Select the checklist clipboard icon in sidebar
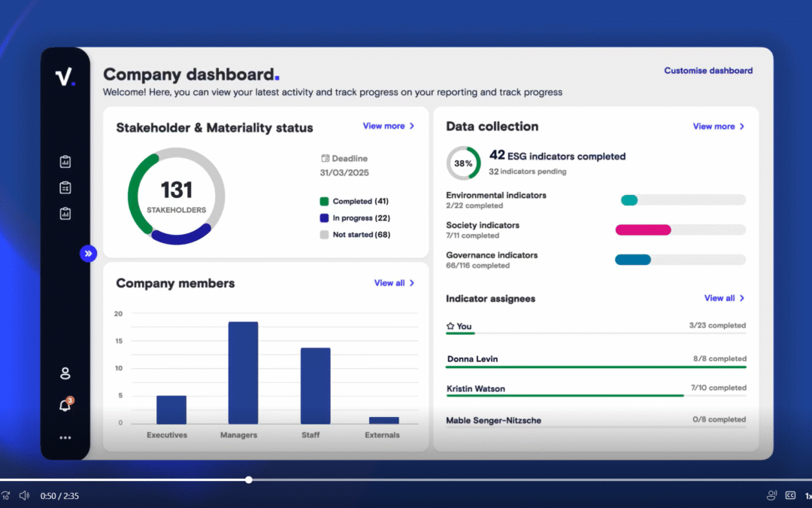The height and width of the screenshot is (508, 812). 65,187
